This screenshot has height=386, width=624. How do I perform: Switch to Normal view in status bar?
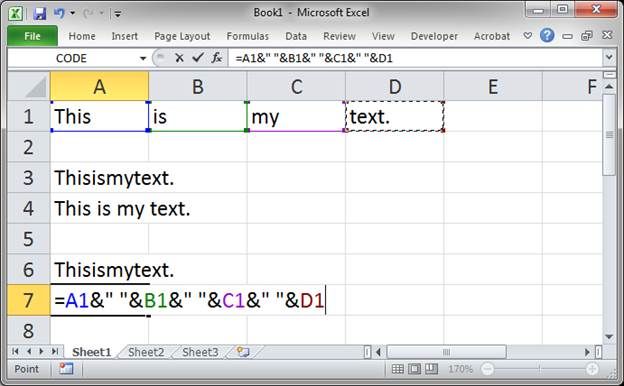coord(397,369)
